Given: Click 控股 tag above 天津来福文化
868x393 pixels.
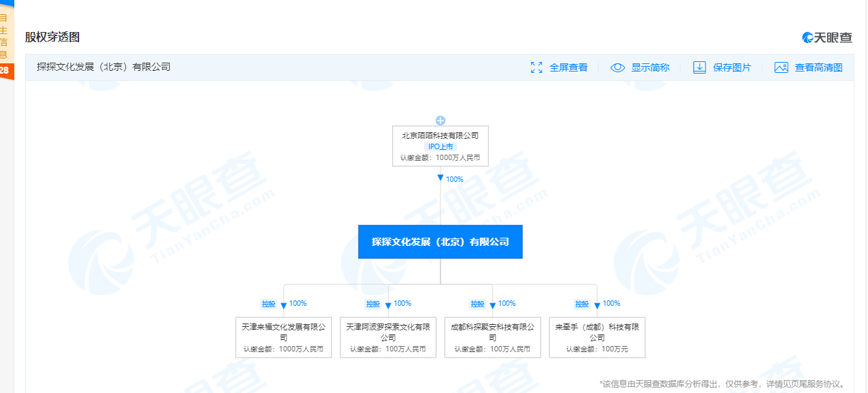Looking at the screenshot, I should pyautogui.click(x=269, y=304).
